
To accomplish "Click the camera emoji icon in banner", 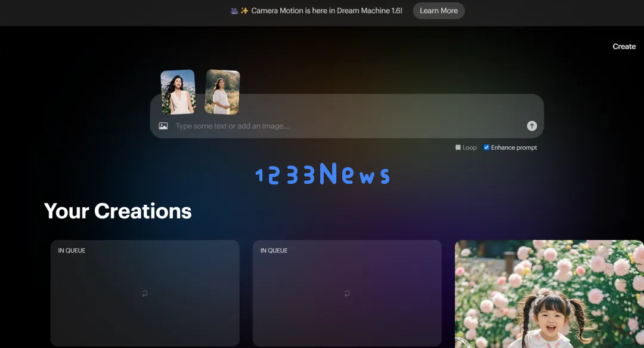I will (x=234, y=11).
